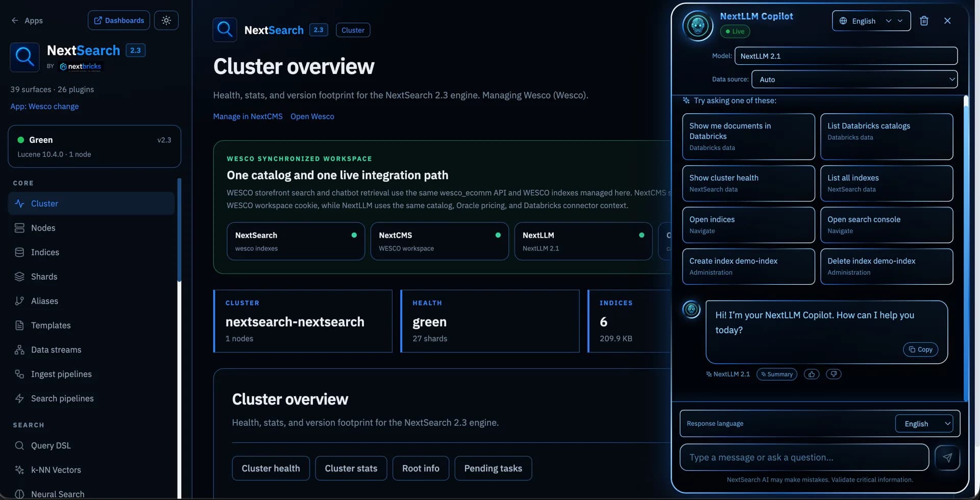Click the Model field NextLLM 2.1
The width and height of the screenshot is (980, 500).
pyautogui.click(x=846, y=56)
